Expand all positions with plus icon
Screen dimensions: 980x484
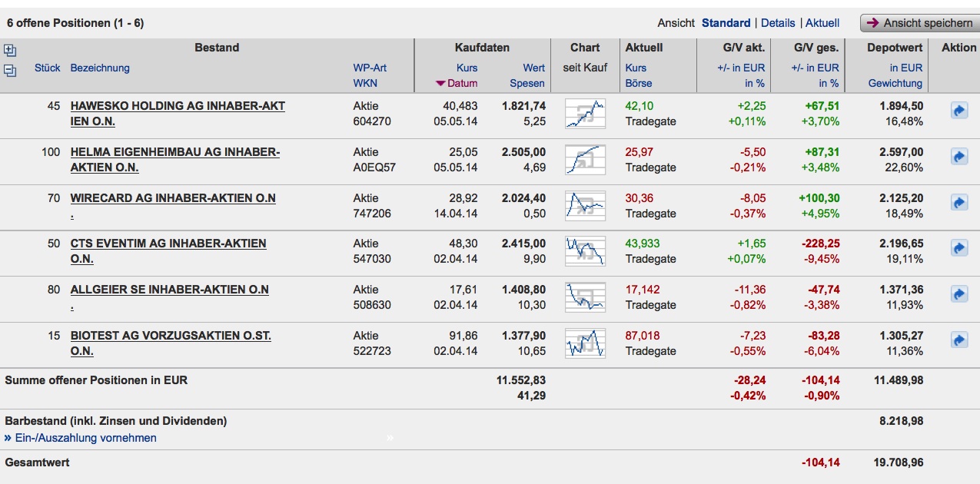[10, 51]
